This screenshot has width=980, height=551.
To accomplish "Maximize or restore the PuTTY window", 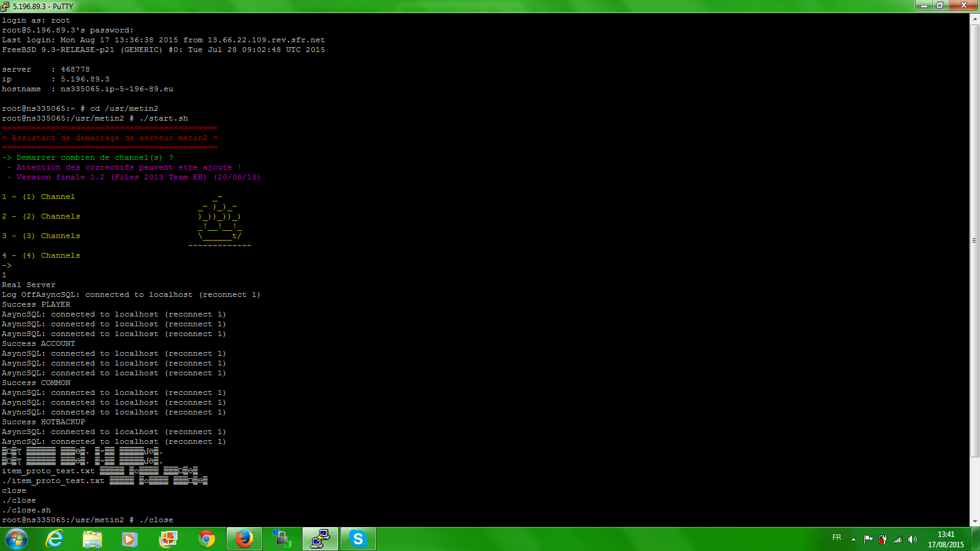I will 940,6.
